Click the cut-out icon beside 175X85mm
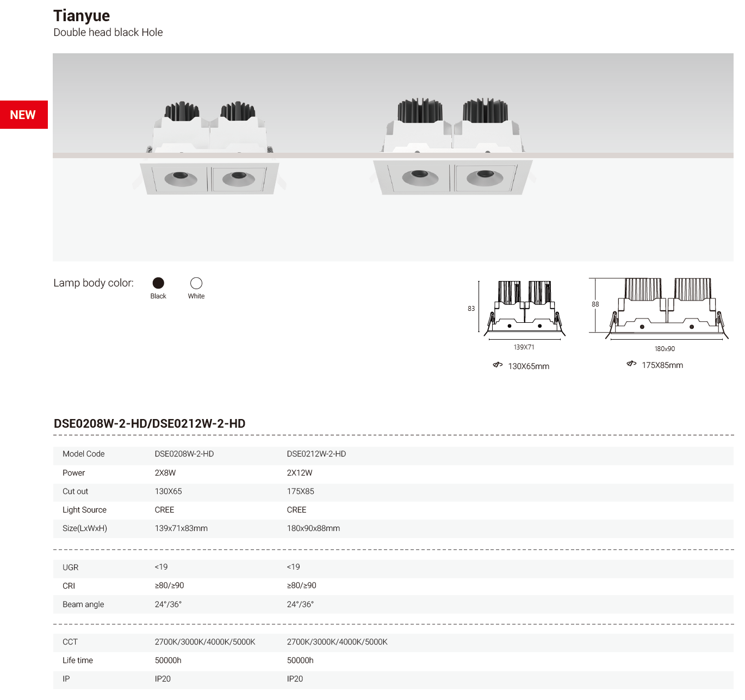Image resolution: width=745 pixels, height=700 pixels. (x=631, y=364)
